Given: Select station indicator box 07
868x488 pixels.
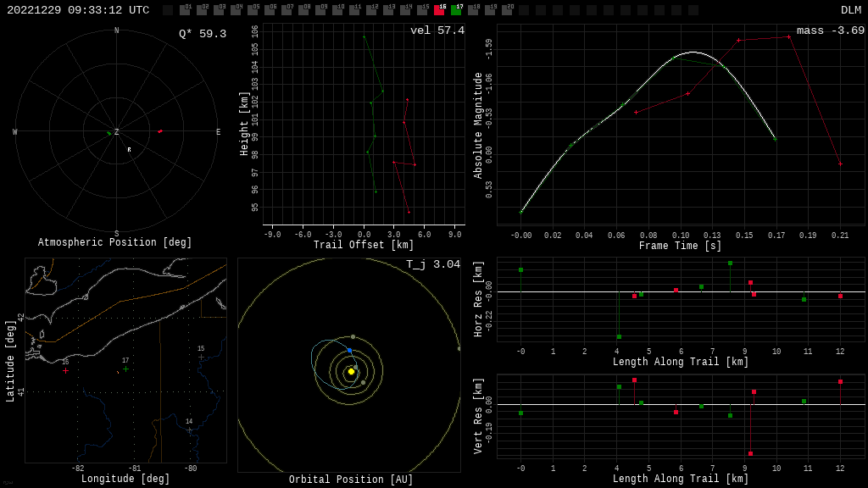Looking at the screenshot, I should pyautogui.click(x=287, y=9).
